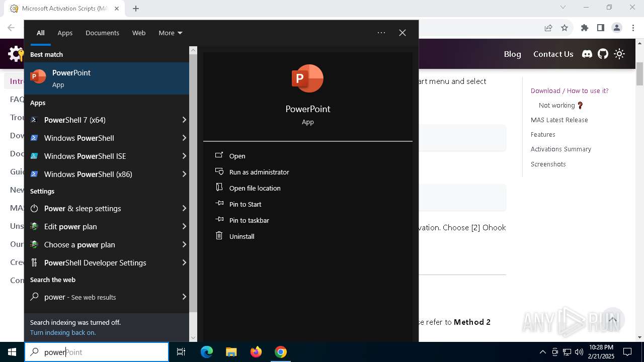Switch to Chrome on the taskbar

(281, 352)
